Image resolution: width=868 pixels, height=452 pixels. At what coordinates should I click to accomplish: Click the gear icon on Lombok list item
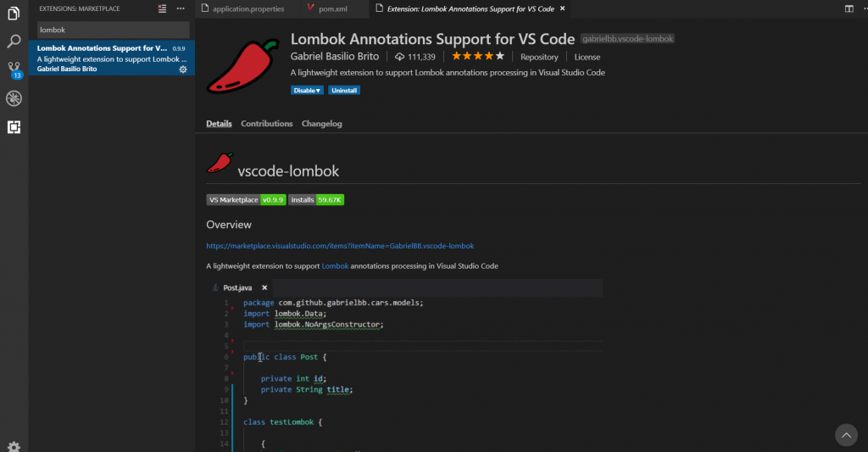click(x=183, y=70)
